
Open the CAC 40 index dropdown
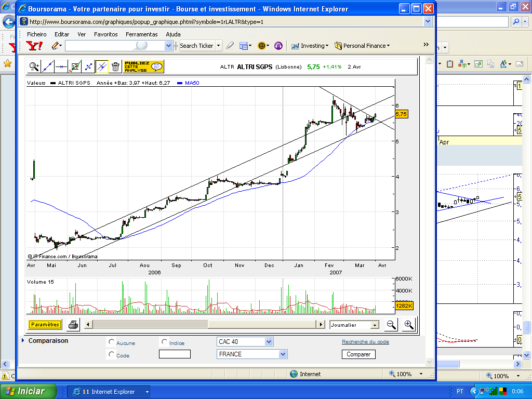click(x=245, y=342)
